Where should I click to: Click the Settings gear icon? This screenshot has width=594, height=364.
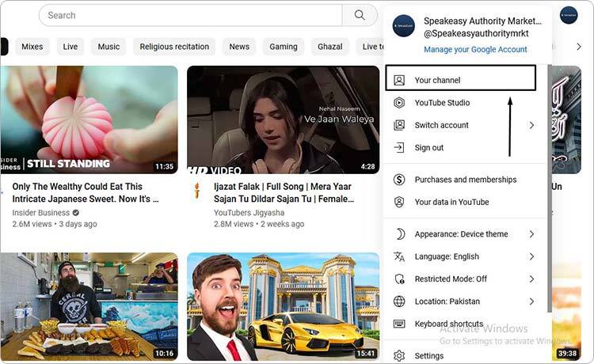pyautogui.click(x=399, y=355)
